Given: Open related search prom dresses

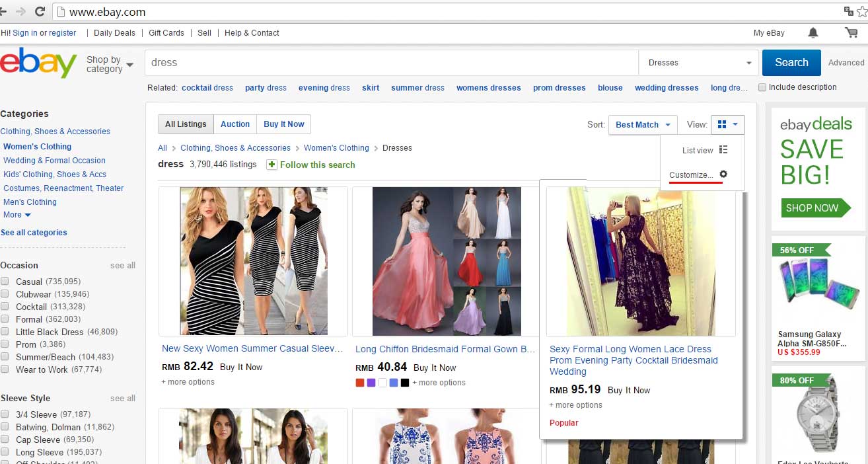Looking at the screenshot, I should pos(560,88).
